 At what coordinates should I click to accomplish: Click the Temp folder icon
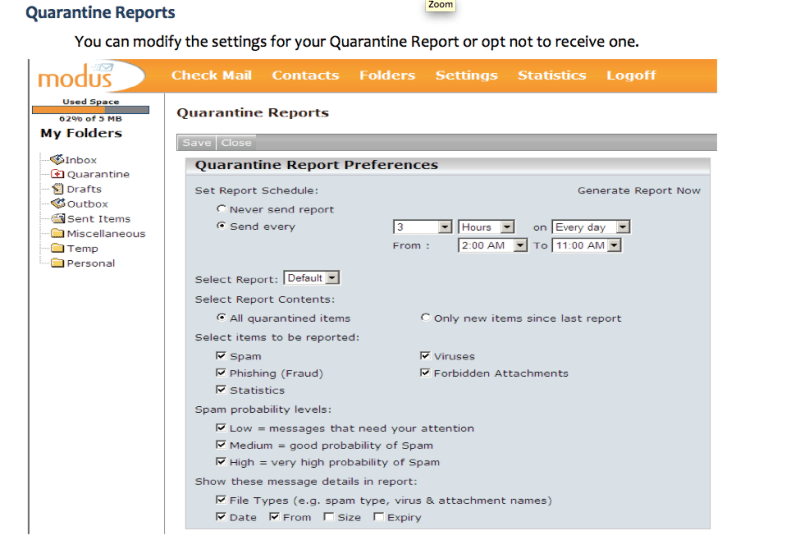[x=58, y=248]
